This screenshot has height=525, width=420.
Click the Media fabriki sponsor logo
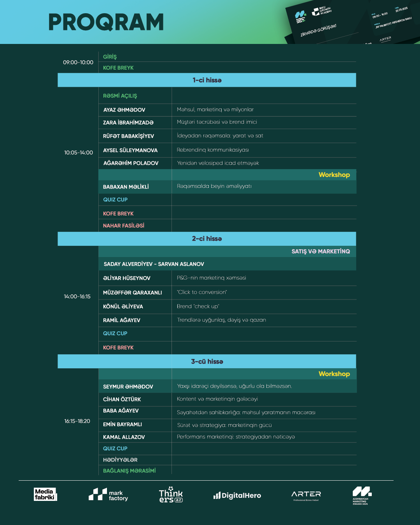[x=45, y=494]
